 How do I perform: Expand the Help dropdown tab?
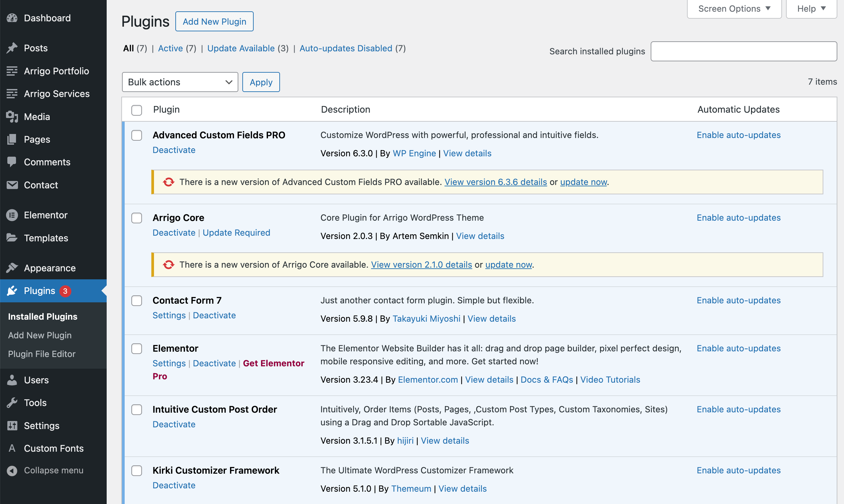pos(811,9)
